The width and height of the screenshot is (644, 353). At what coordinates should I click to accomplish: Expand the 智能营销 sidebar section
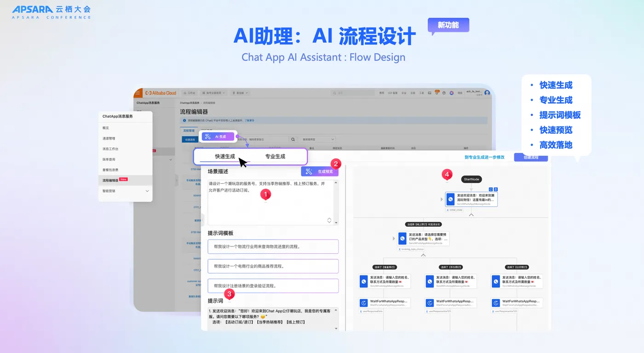[x=147, y=191]
